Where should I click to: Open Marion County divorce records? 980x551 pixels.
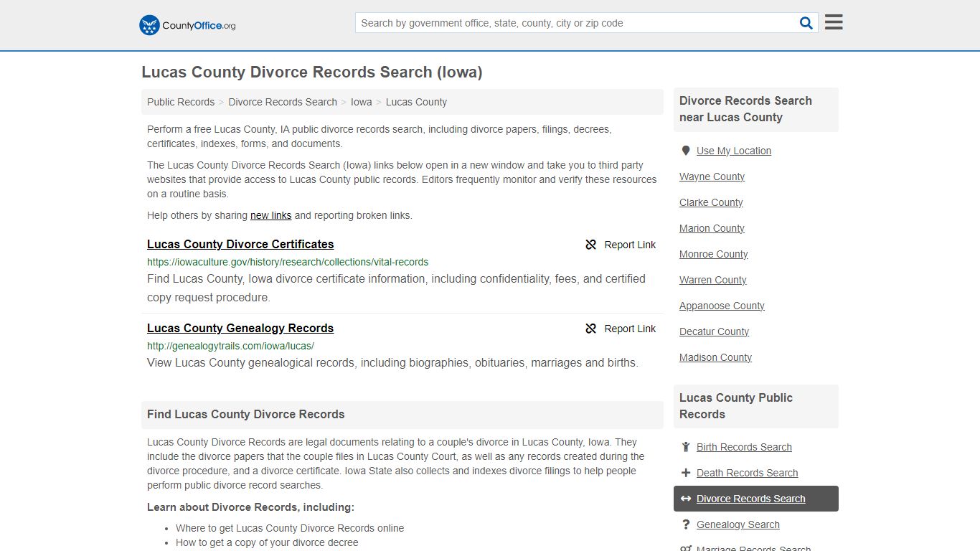712,228
